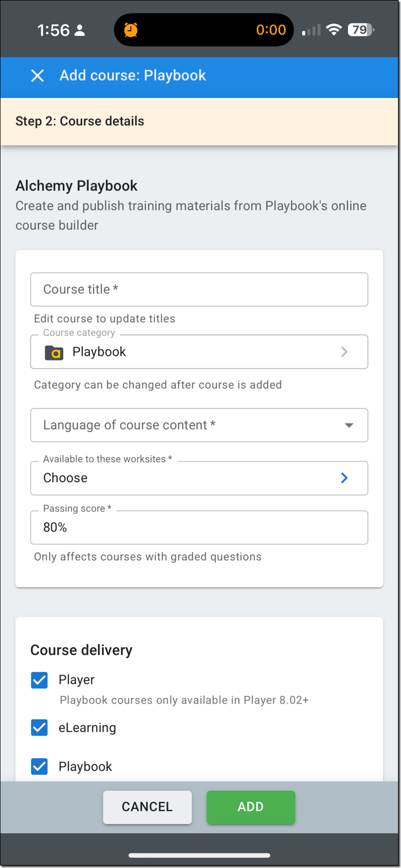
Task: Disable the Playbook delivery checkbox
Action: (x=39, y=767)
